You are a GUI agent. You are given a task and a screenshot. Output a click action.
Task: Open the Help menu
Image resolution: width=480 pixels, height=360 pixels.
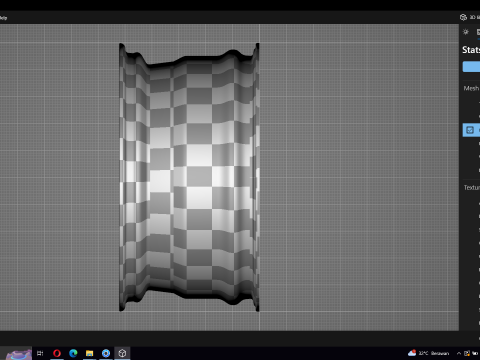click(x=3, y=18)
